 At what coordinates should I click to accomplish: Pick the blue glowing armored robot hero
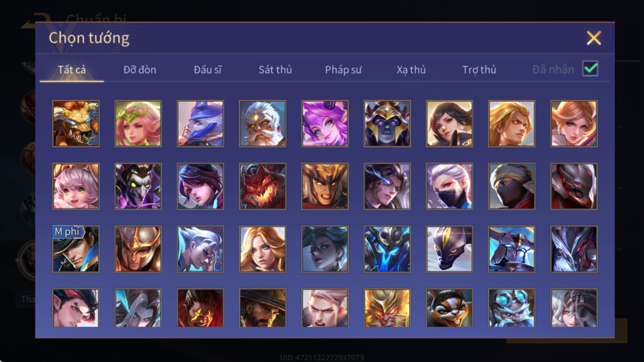(x=387, y=249)
